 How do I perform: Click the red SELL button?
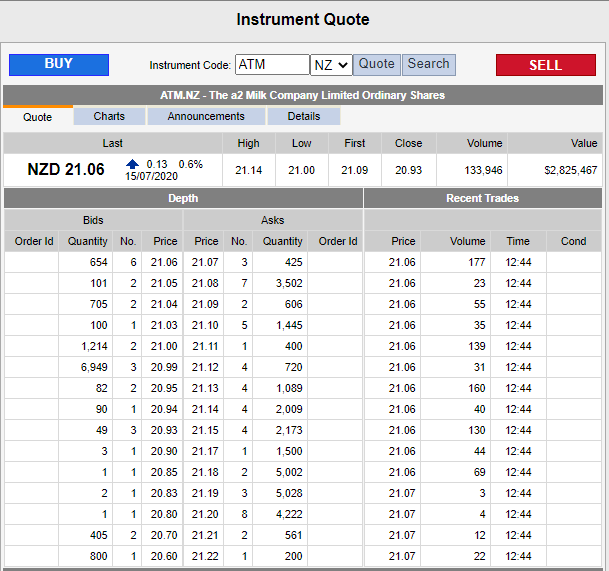[545, 65]
